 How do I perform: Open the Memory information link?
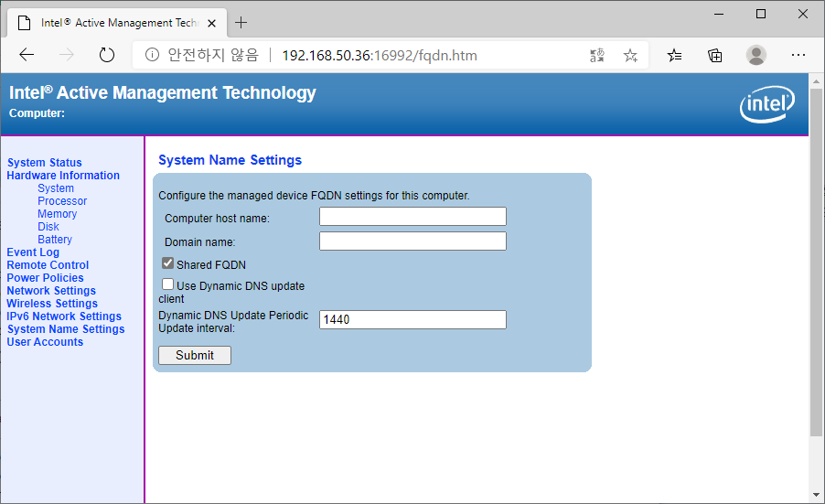pos(58,214)
